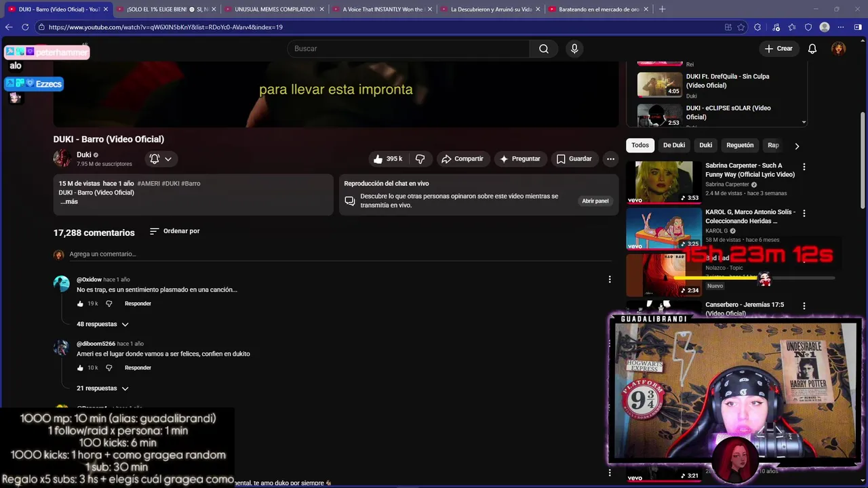Expand 21 respuestas replies
Image resolution: width=868 pixels, height=488 pixels.
coord(102,388)
